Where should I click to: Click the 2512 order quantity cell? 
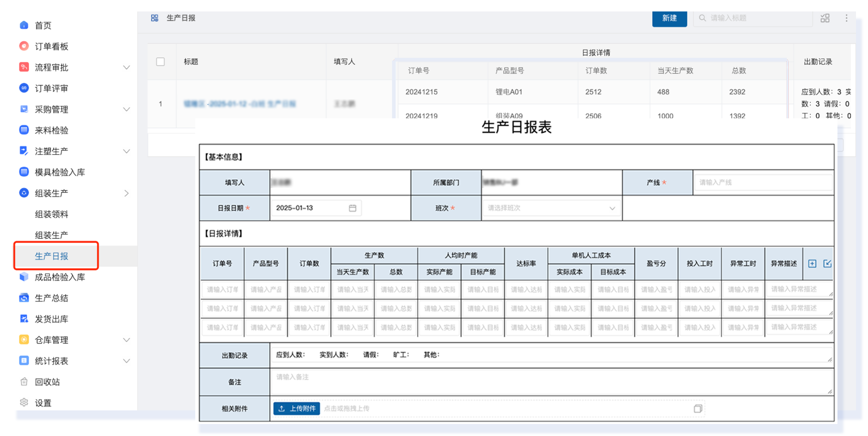coord(593,92)
